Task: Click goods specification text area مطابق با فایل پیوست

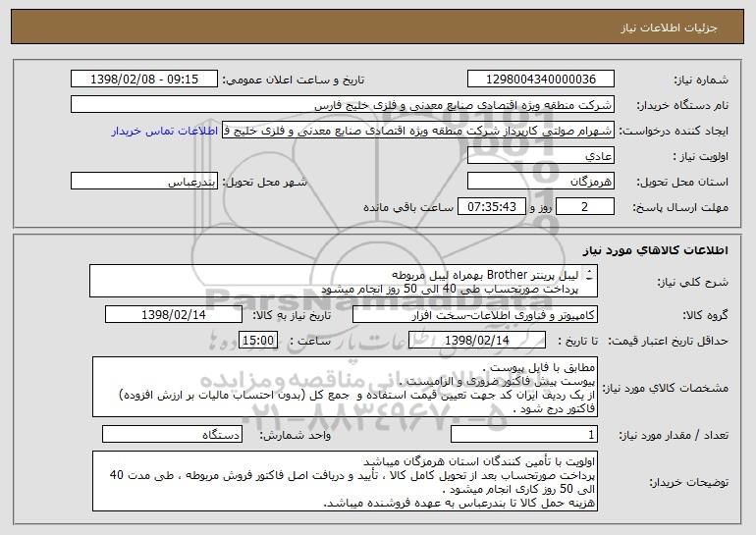Action: point(345,387)
